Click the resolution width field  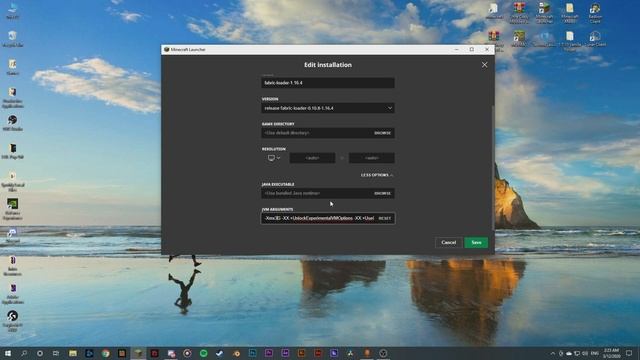(312, 158)
